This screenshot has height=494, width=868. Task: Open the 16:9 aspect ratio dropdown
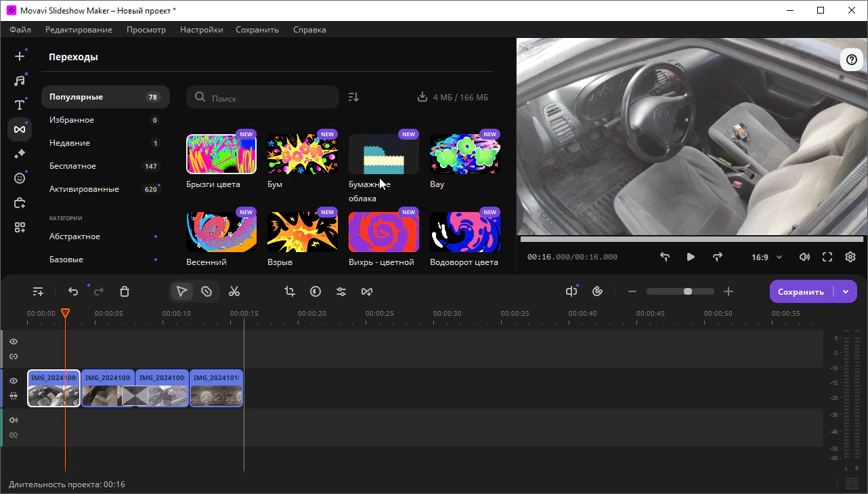click(766, 258)
